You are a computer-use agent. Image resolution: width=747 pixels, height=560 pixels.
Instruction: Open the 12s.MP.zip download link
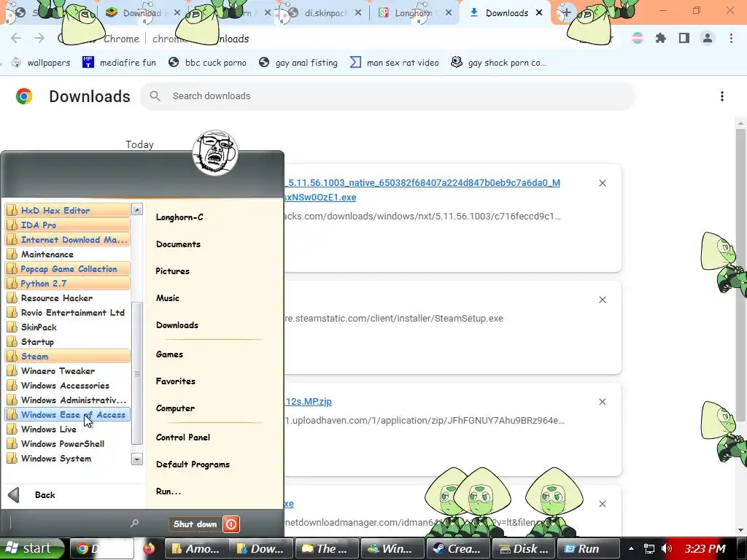click(x=309, y=402)
